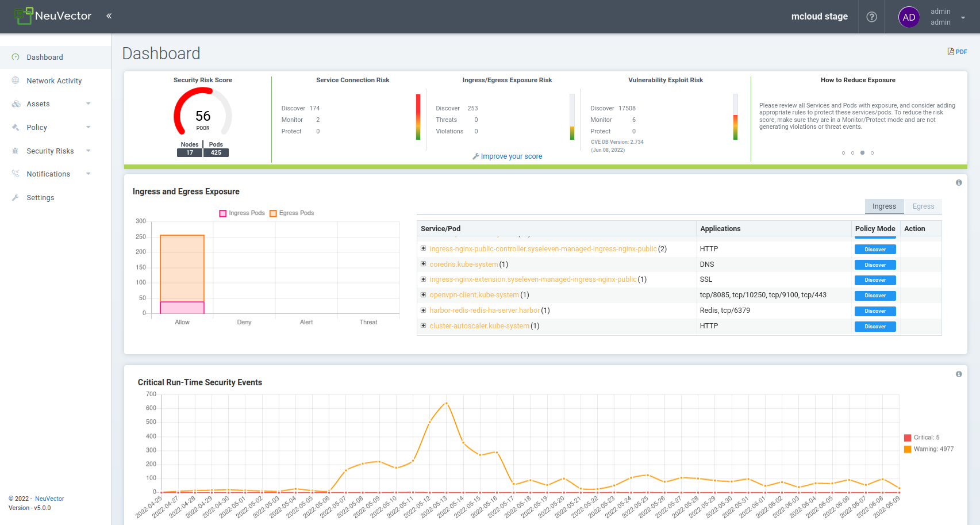Image resolution: width=980 pixels, height=525 pixels.
Task: Toggle Critical red swatch in events legend
Action: tap(908, 438)
